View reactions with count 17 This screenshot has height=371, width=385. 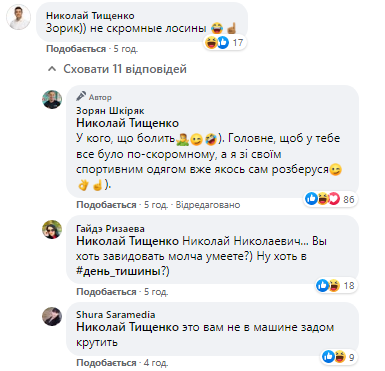point(225,42)
